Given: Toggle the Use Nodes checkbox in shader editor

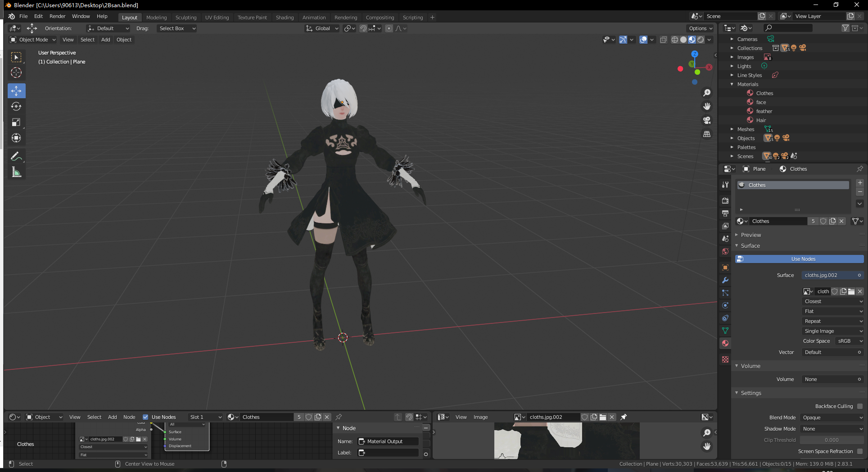Looking at the screenshot, I should point(146,417).
